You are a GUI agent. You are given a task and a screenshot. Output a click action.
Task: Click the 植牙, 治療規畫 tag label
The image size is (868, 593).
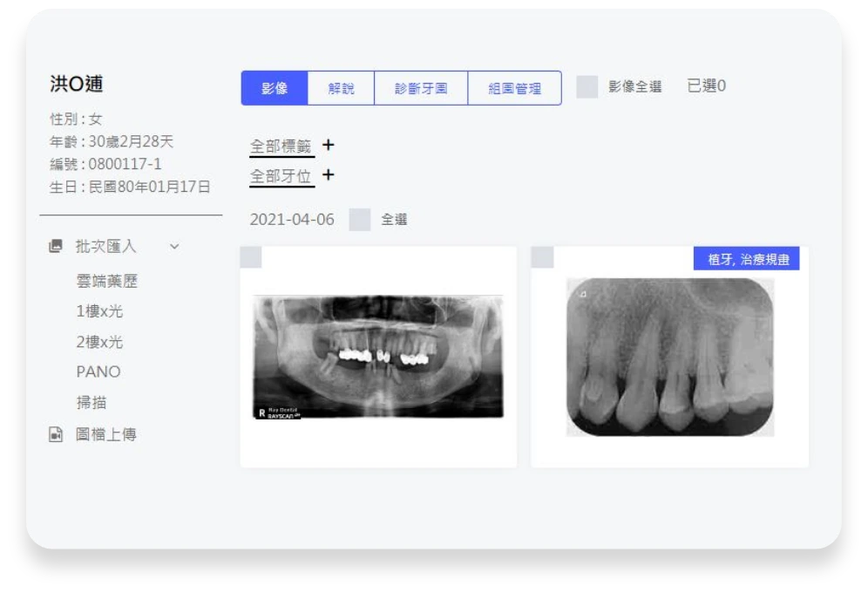tap(747, 259)
